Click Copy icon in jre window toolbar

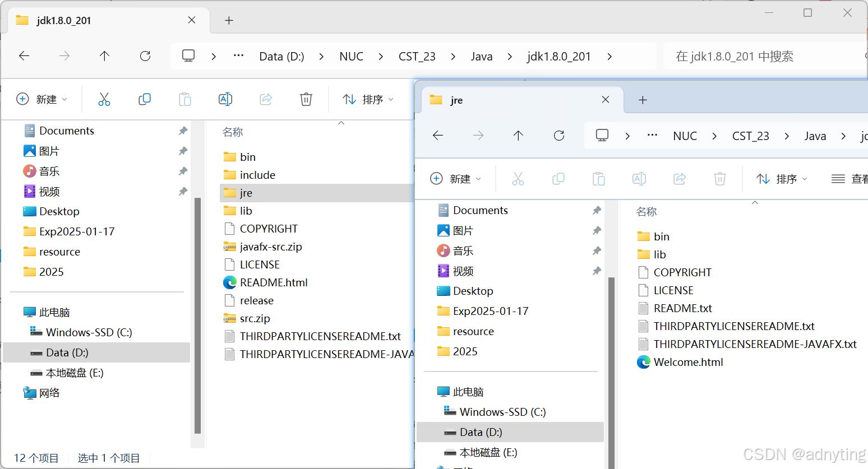(558, 179)
